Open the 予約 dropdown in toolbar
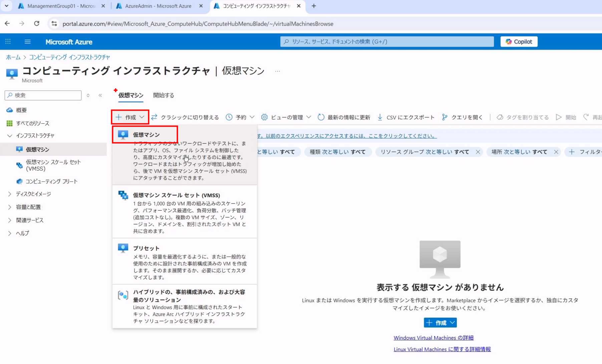Viewport: 602px width, 364px height. 240,117
